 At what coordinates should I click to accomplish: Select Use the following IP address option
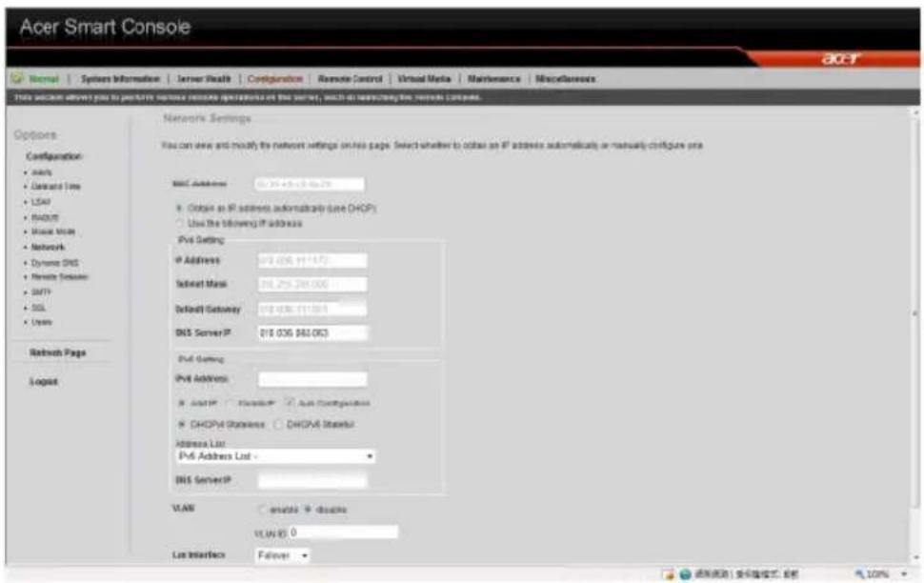pyautogui.click(x=179, y=224)
